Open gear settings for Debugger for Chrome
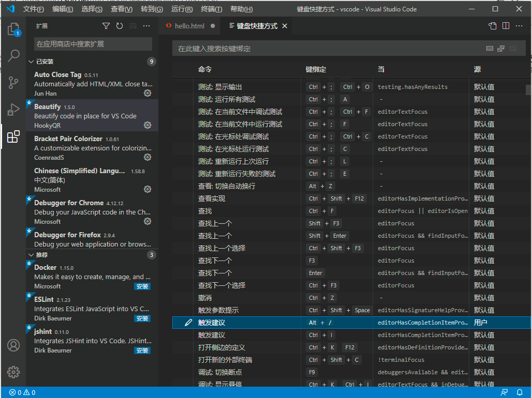This screenshot has width=532, height=398. coord(147,221)
